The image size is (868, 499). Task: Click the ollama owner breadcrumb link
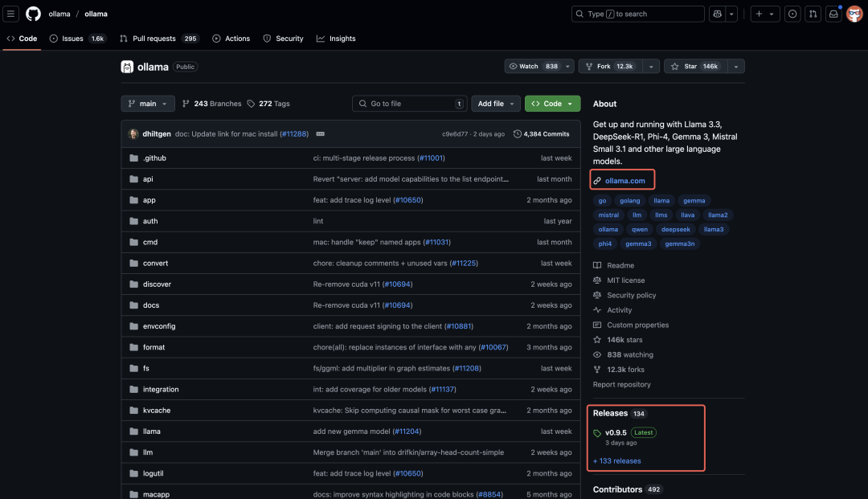(x=59, y=14)
